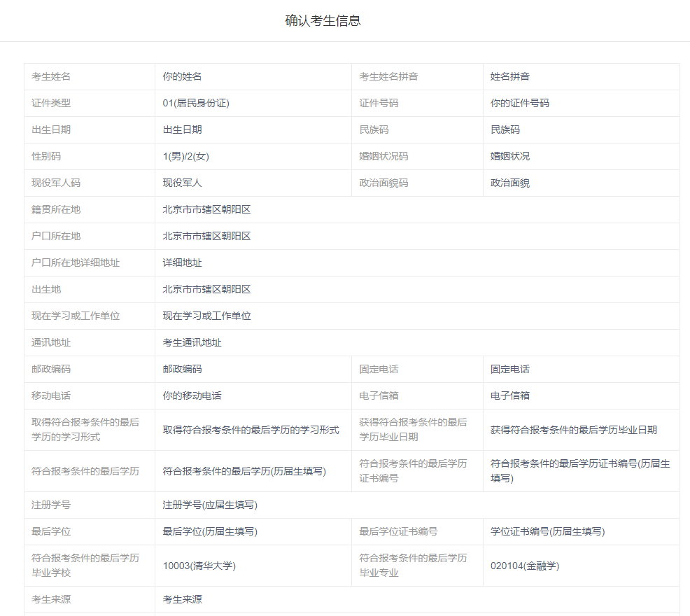Select the label 取得符合报考条件的最后学历的学习形式
Image resolution: width=690 pixels, height=616 pixels.
[85, 429]
